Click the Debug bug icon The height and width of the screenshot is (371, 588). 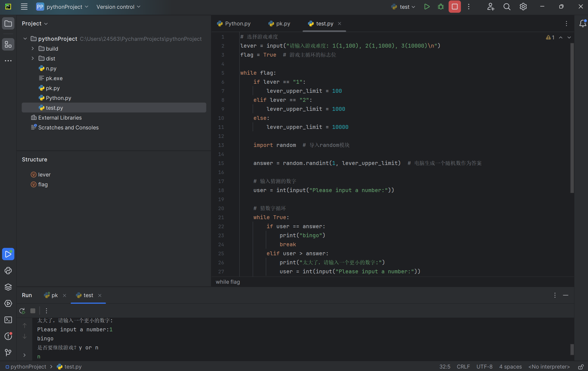point(441,7)
